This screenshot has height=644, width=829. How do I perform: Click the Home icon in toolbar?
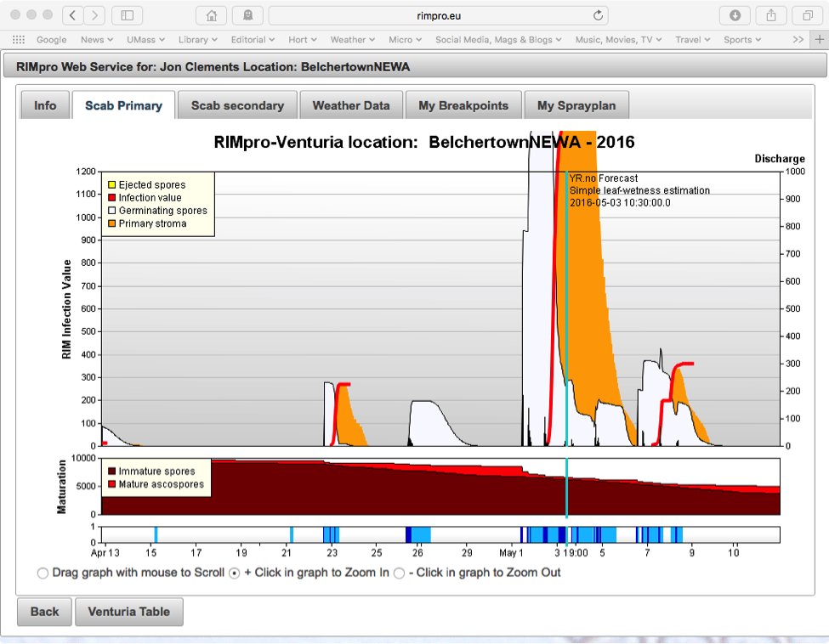(x=211, y=15)
